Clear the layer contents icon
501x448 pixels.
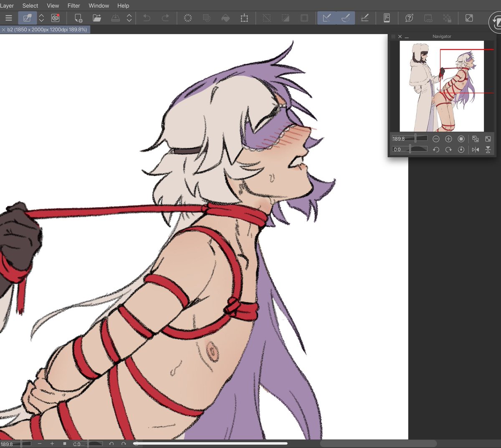(x=188, y=18)
